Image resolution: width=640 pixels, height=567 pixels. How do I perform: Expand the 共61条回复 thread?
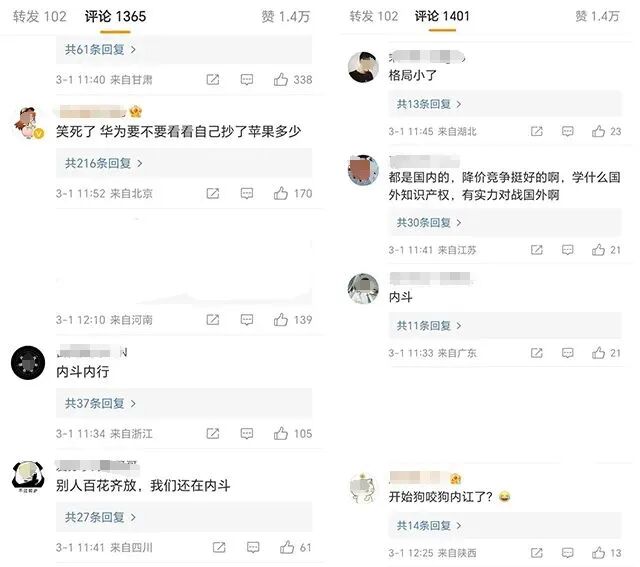click(x=100, y=49)
